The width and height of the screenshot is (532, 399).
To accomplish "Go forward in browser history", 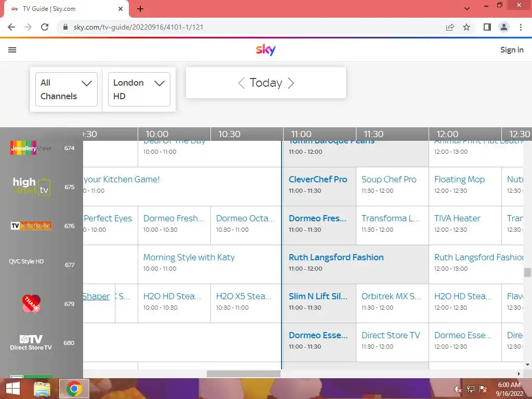I will click(x=28, y=27).
